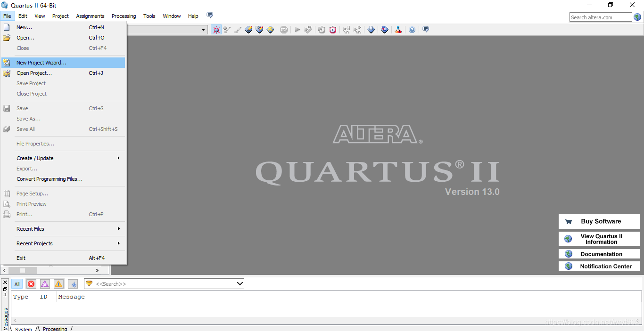Open the Window menu
644x331 pixels.
172,16
